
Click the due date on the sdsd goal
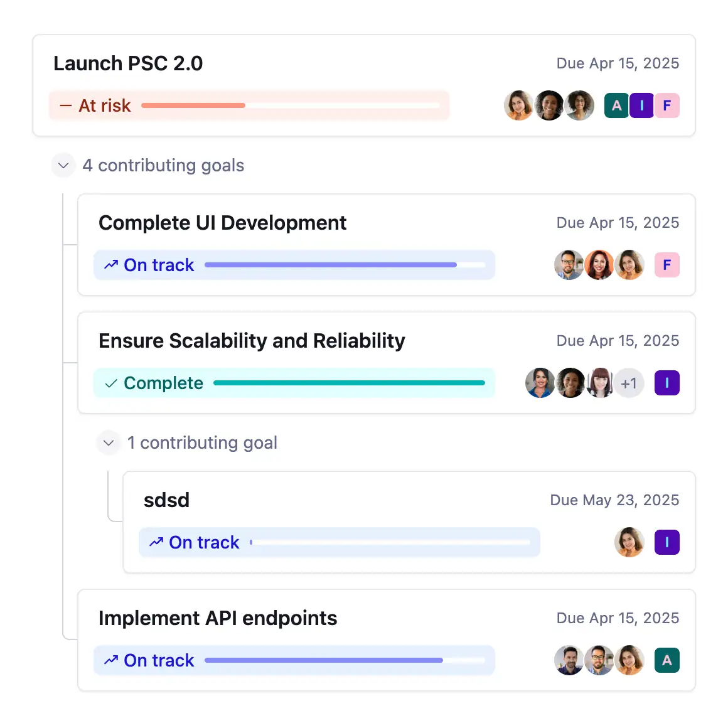614,500
